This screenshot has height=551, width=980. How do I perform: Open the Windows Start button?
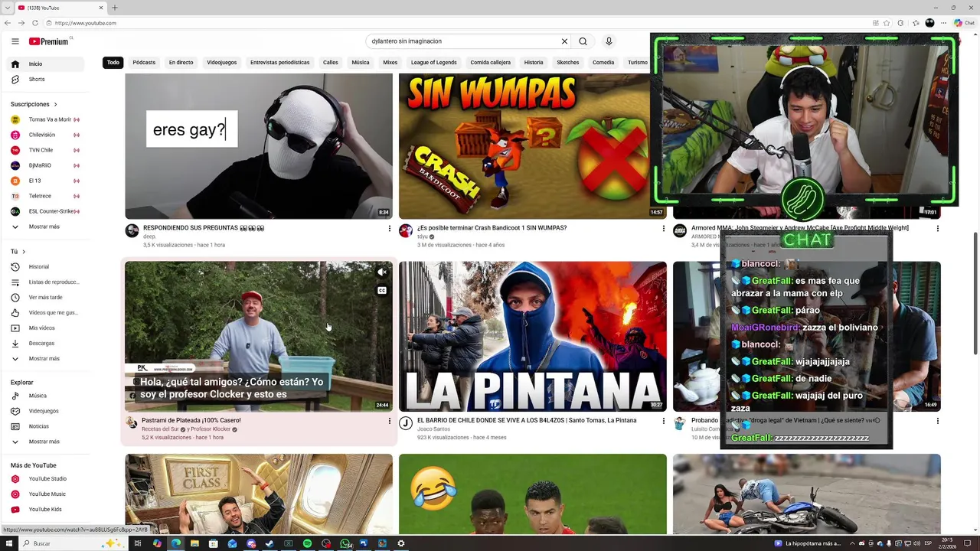tap(8, 543)
